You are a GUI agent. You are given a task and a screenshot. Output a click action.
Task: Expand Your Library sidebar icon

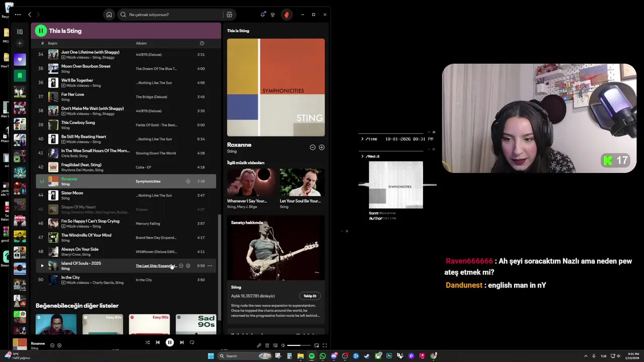pyautogui.click(x=20, y=31)
